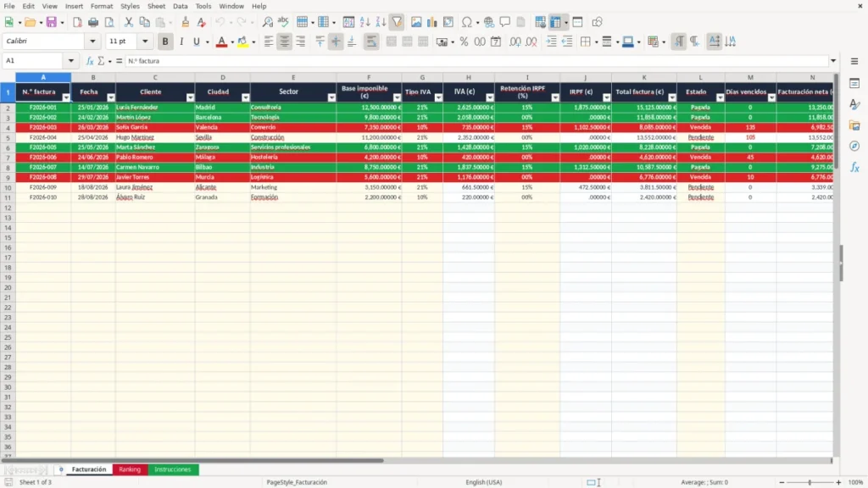Open the Name Box dropdown arrow
Image resolution: width=868 pixels, height=488 pixels.
pos(71,61)
